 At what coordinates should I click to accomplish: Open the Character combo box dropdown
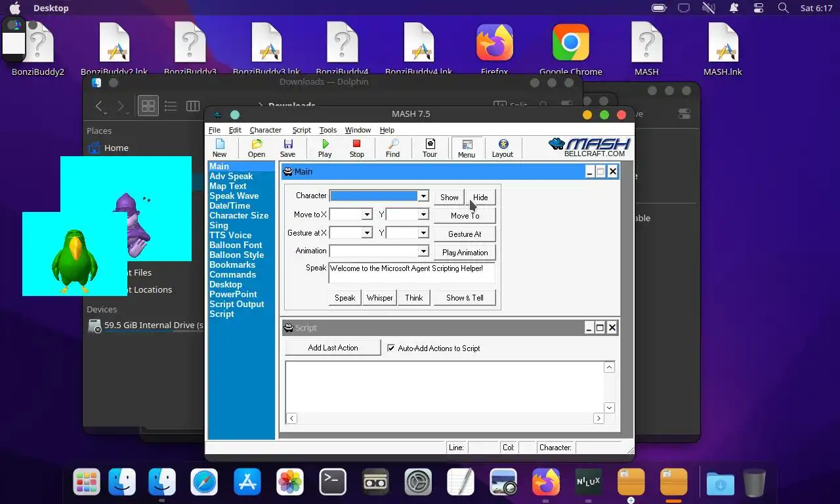[x=423, y=196]
